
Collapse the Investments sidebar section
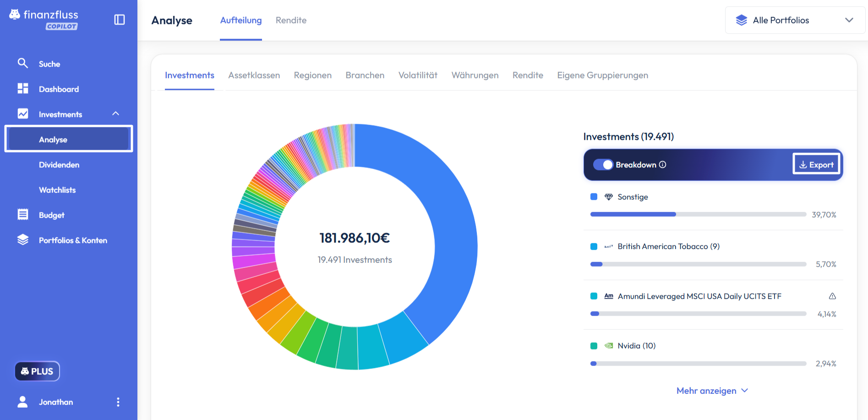click(115, 114)
